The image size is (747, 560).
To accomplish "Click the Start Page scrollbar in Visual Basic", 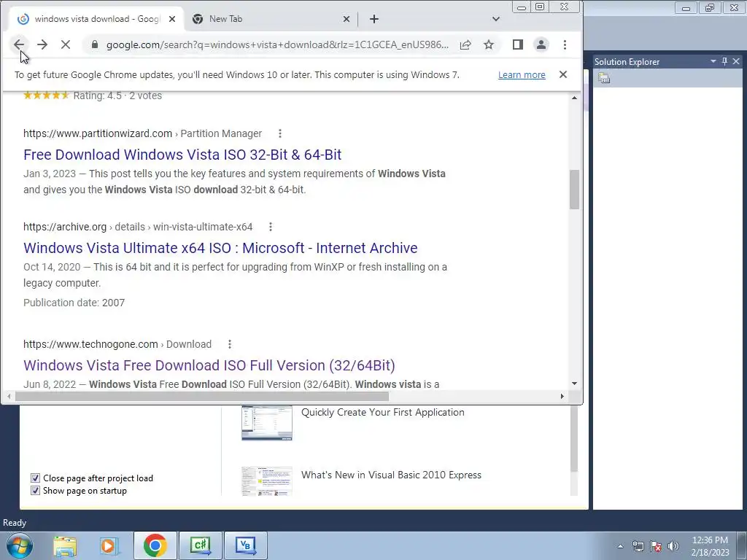I will [x=574, y=438].
